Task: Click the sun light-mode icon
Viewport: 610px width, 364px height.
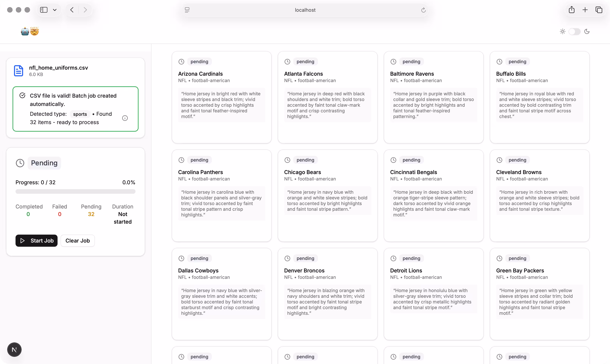Action: [562, 31]
